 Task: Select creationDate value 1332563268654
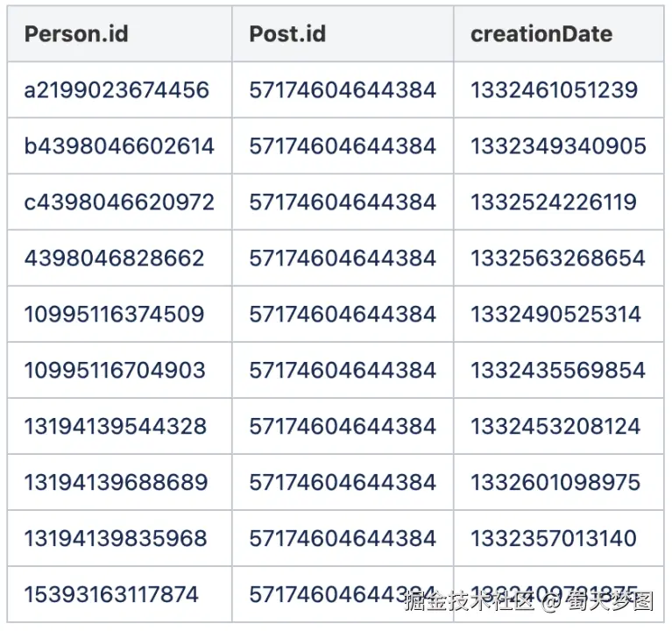tap(558, 259)
